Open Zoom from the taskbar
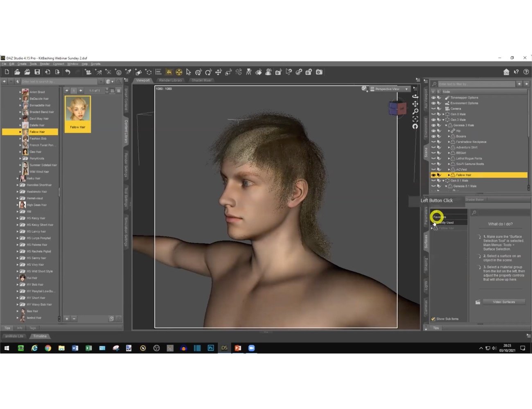 [x=251, y=348]
